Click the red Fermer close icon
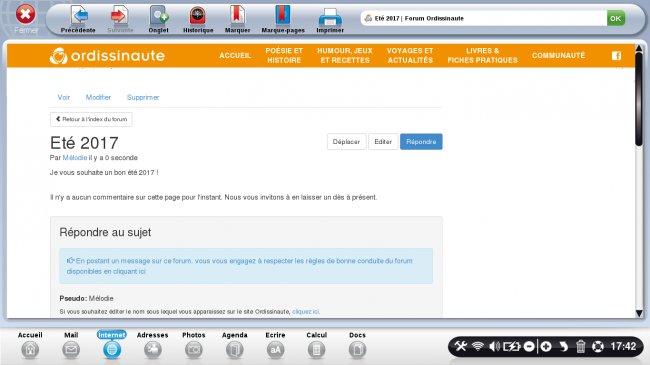The height and width of the screenshot is (365, 650). (x=25, y=14)
